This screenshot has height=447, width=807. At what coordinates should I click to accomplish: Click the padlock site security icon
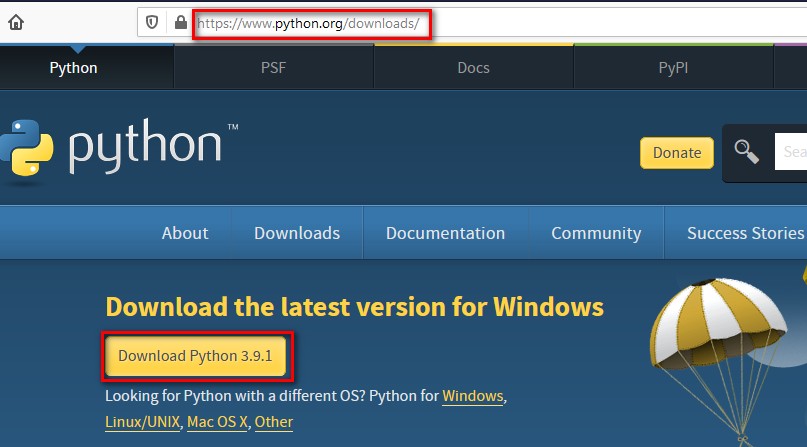point(180,22)
